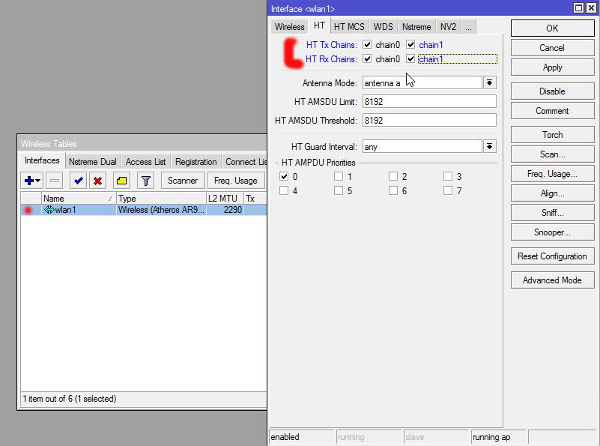
Task: Enable HT AMPDU priority 2 checkbox
Action: 393,176
